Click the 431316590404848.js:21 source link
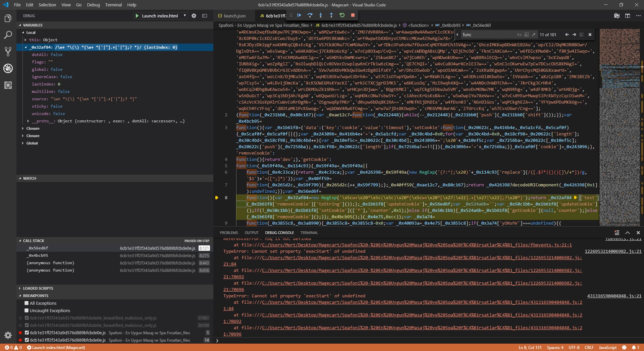Viewport: 644px width, 351px height. click(614, 296)
